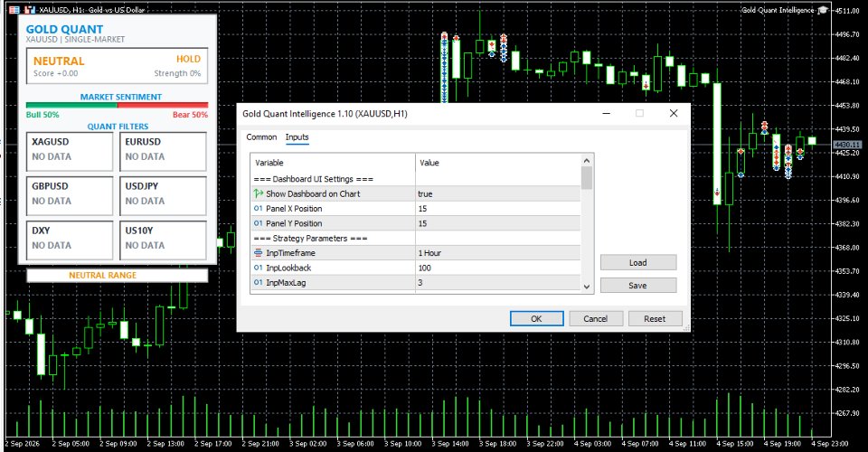
Task: Click the GBPUSD filter box on dashboard
Action: click(70, 195)
